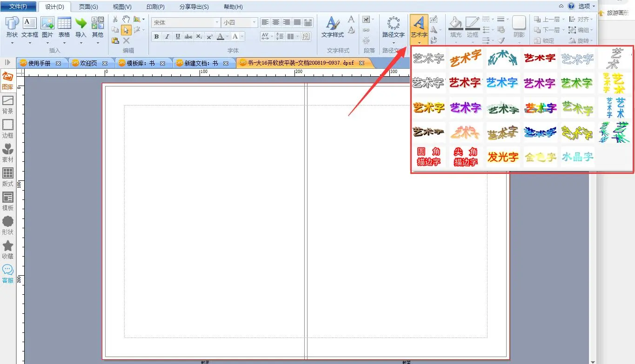Screen dimensions: 635x364
Task: Click the 编组 group button
Action: [581, 30]
